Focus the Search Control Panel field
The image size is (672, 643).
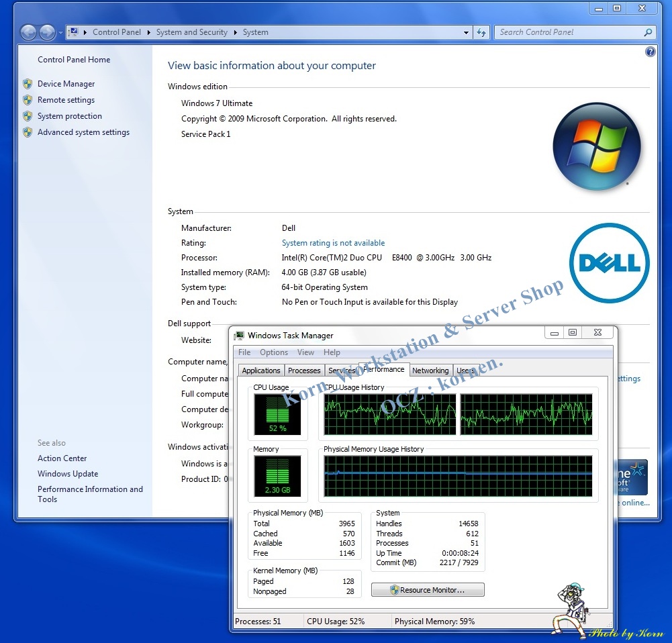(x=570, y=32)
